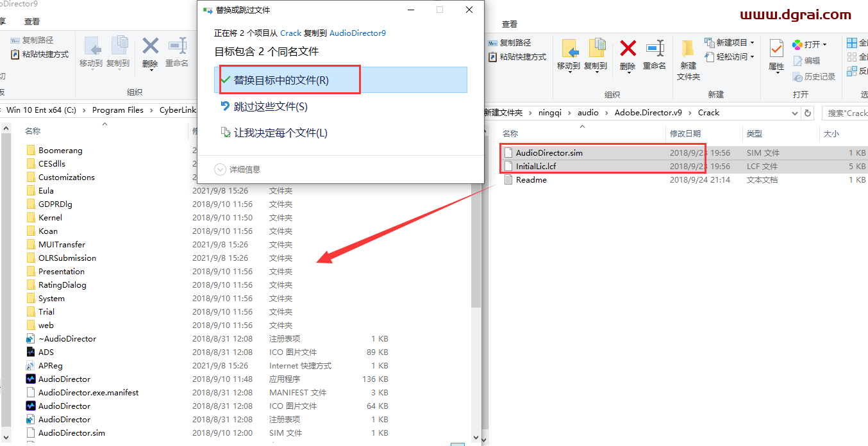Select AudioDirector.sim in Crack folder
868x446 pixels.
[549, 153]
